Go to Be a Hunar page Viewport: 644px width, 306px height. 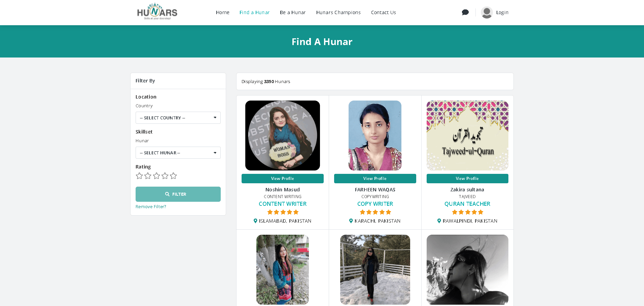point(293,12)
